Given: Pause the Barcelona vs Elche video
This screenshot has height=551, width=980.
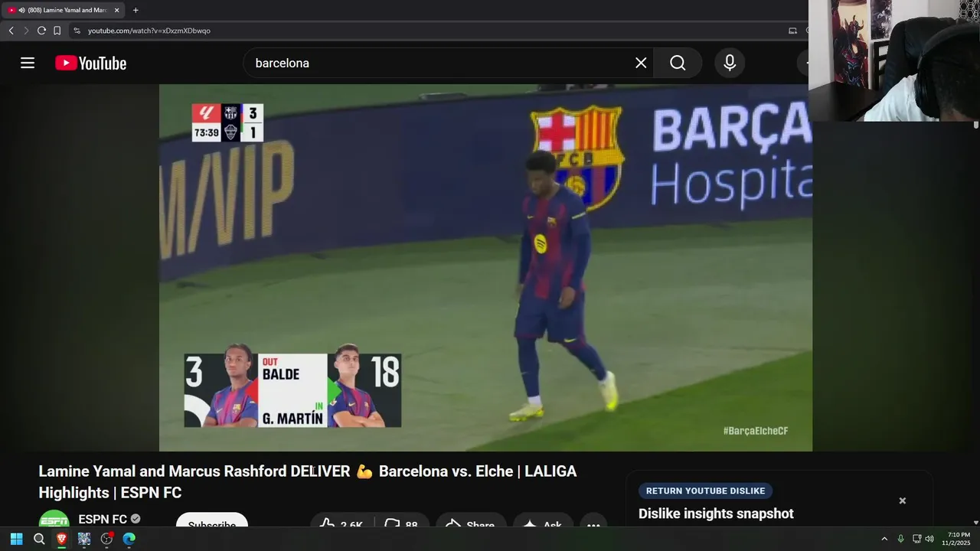Looking at the screenshot, I should click(485, 268).
